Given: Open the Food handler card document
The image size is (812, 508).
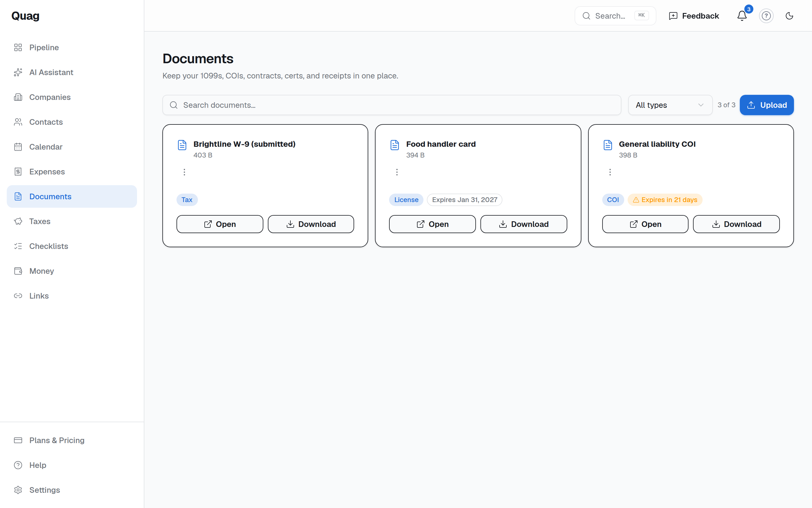Looking at the screenshot, I should pos(433,224).
